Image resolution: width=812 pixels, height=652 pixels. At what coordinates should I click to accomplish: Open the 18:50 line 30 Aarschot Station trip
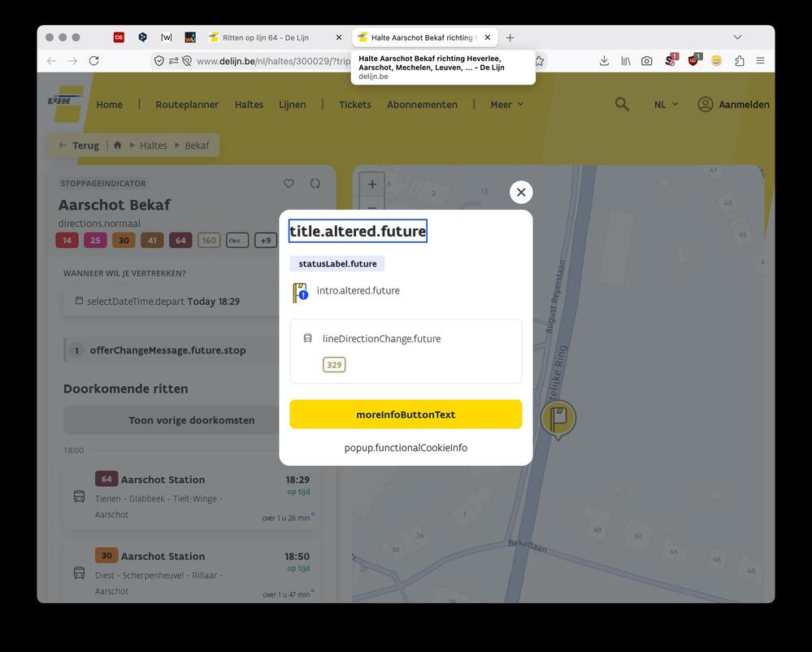click(192, 572)
